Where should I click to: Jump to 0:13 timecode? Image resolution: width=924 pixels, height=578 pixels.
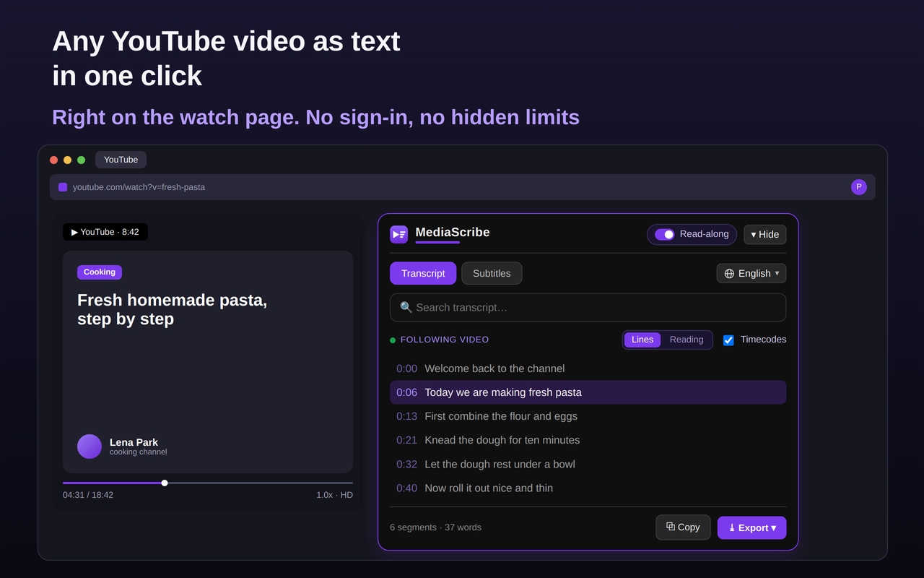click(406, 416)
